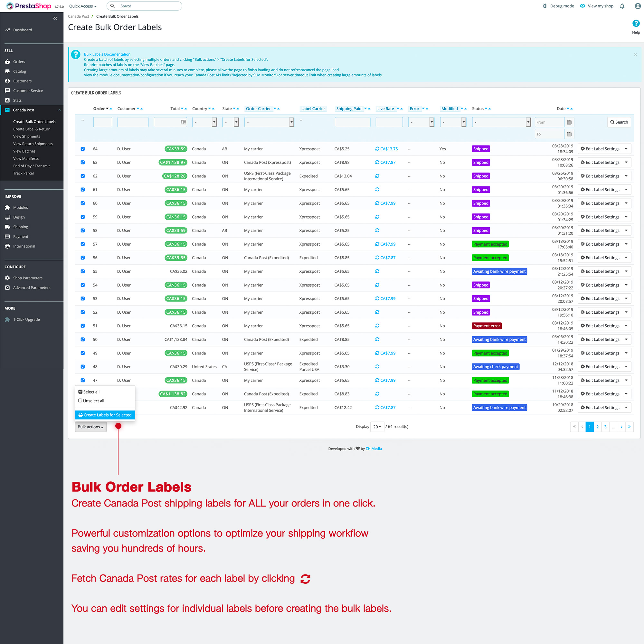Refresh live rate for order 62
The image size is (644, 644).
[377, 176]
